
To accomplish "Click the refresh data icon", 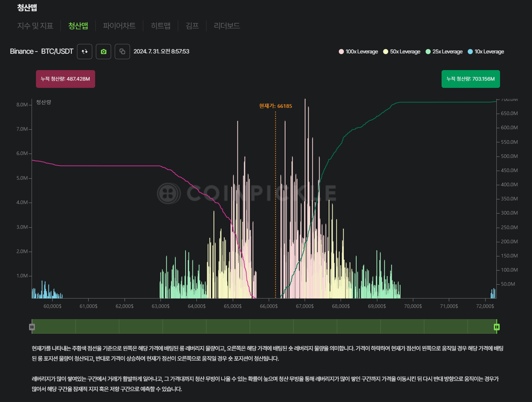I will [x=84, y=52].
